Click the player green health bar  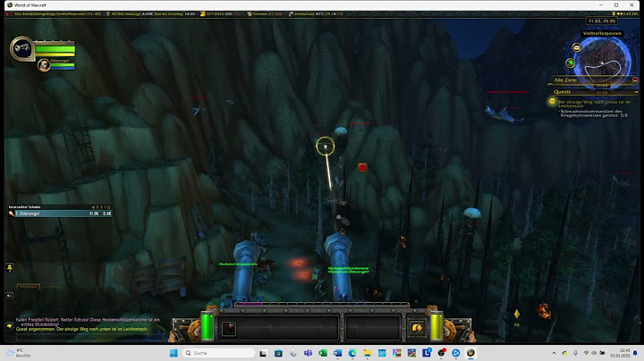(x=55, y=50)
